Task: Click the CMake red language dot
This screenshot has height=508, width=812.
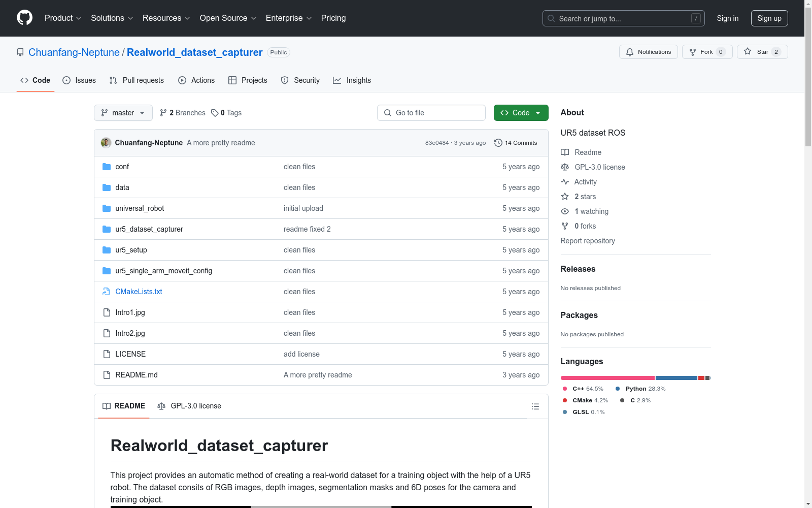Action: pyautogui.click(x=565, y=400)
